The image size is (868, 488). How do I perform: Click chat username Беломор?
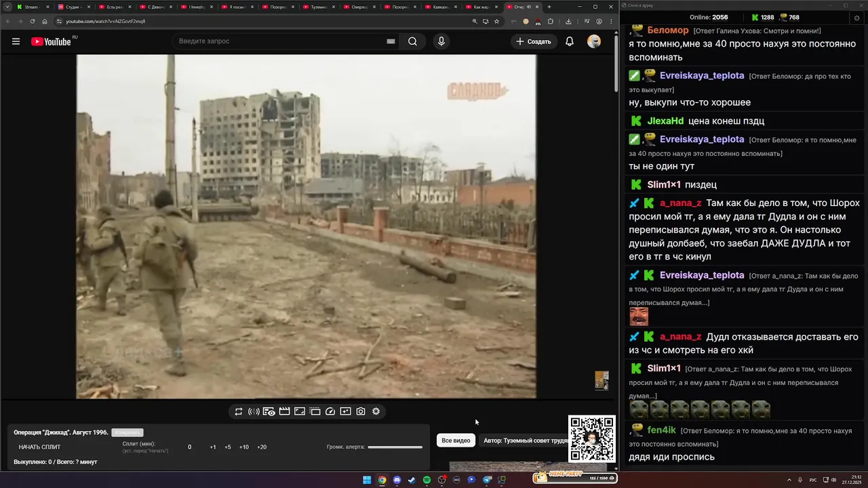pos(668,30)
